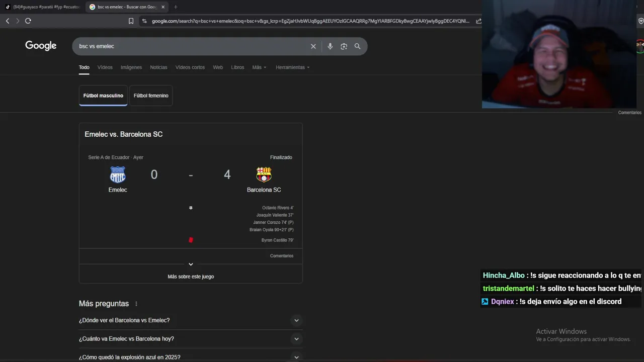Search by image with camera icon

344,46
